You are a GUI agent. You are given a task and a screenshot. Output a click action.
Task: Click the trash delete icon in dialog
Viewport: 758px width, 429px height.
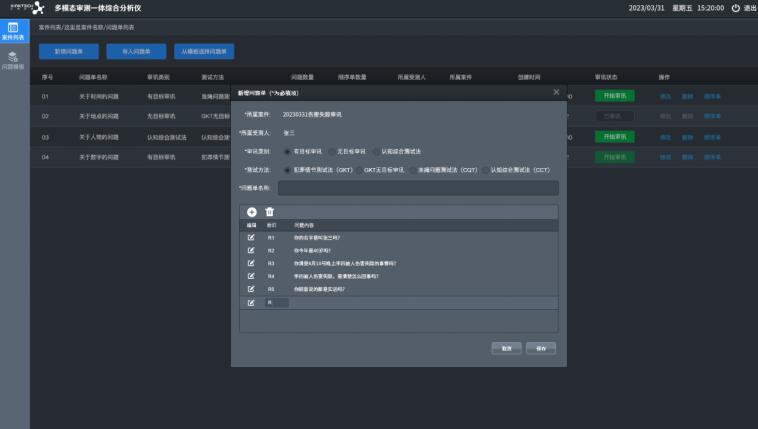tap(269, 212)
